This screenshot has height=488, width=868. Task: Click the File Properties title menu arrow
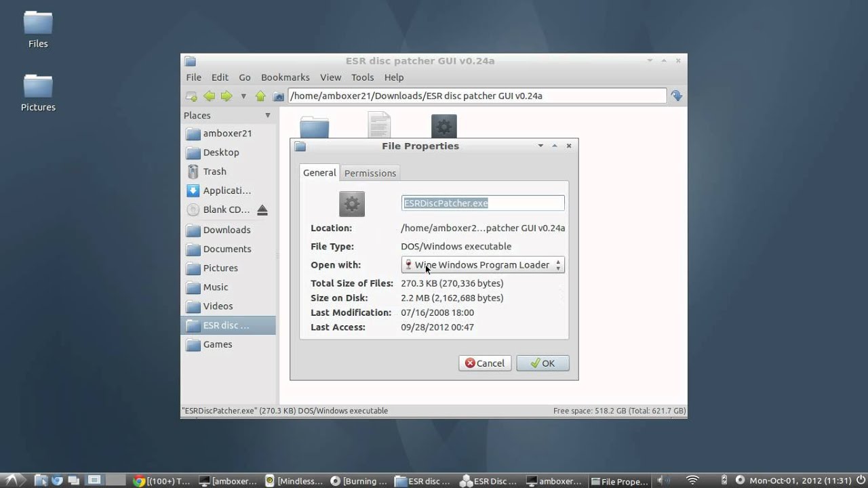click(x=540, y=146)
